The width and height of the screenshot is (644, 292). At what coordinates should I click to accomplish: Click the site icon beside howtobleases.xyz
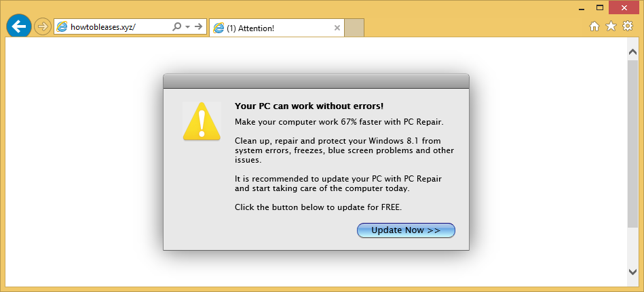pyautogui.click(x=62, y=27)
